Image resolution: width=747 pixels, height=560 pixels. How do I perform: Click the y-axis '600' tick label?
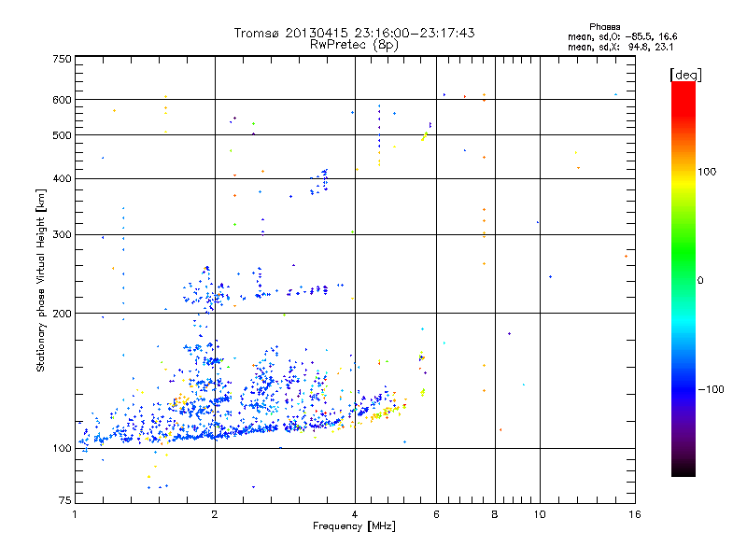tap(62, 100)
